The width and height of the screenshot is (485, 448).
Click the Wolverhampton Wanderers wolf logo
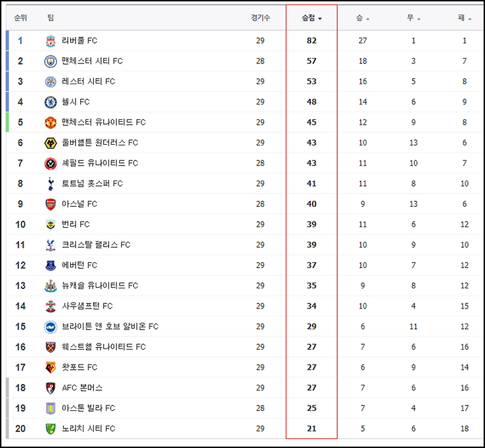click(x=51, y=143)
